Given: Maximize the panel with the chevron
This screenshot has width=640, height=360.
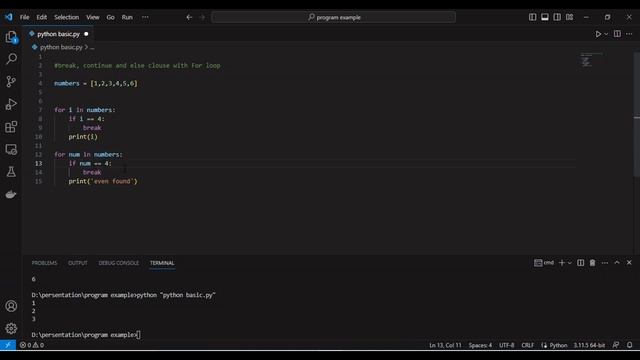Looking at the screenshot, I should click(617, 263).
